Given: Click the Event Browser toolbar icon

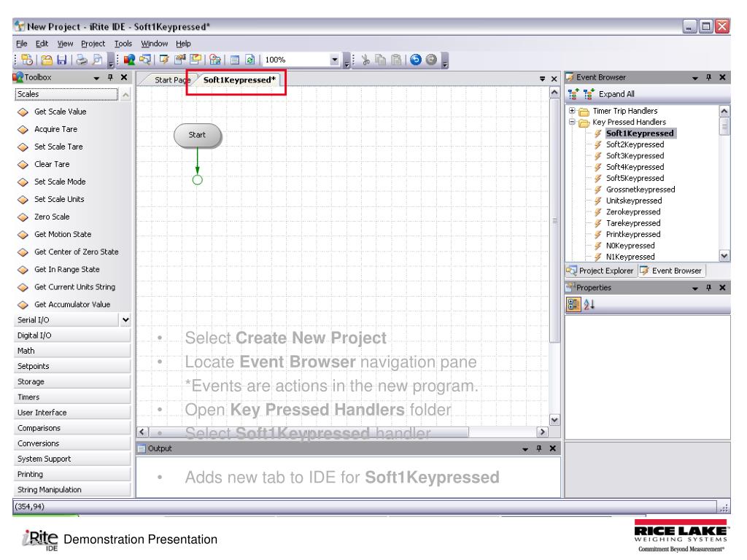Looking at the screenshot, I should point(164,60).
